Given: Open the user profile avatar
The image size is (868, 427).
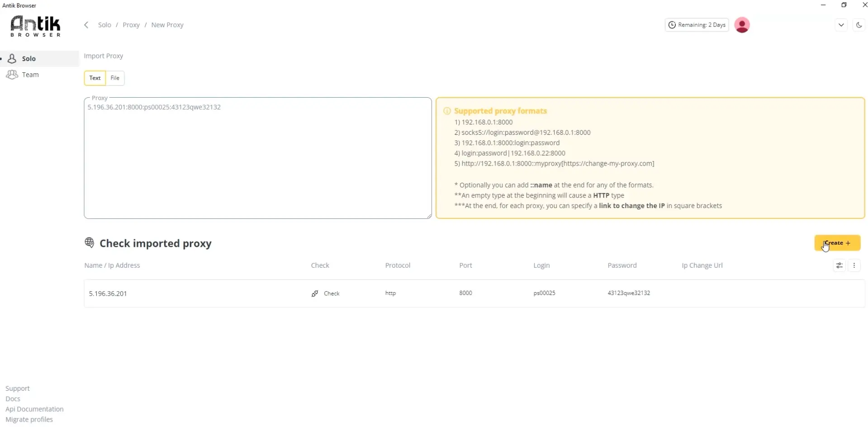Looking at the screenshot, I should coord(742,25).
